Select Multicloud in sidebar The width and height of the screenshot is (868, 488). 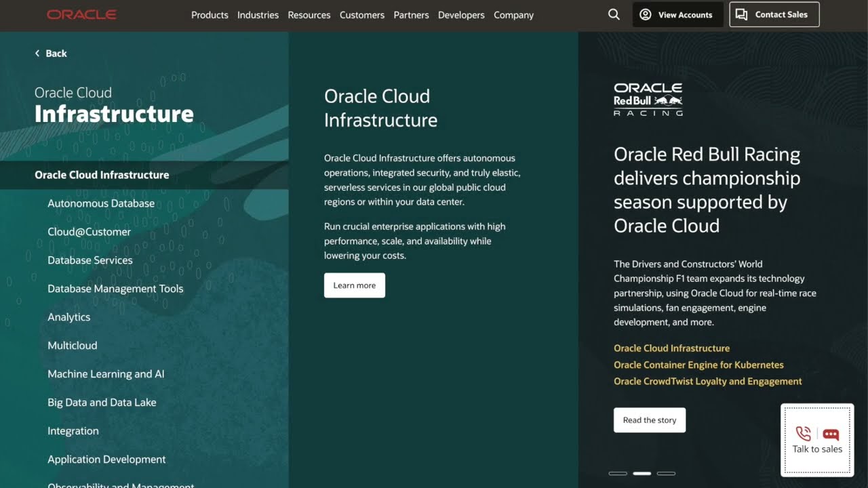[x=73, y=346]
